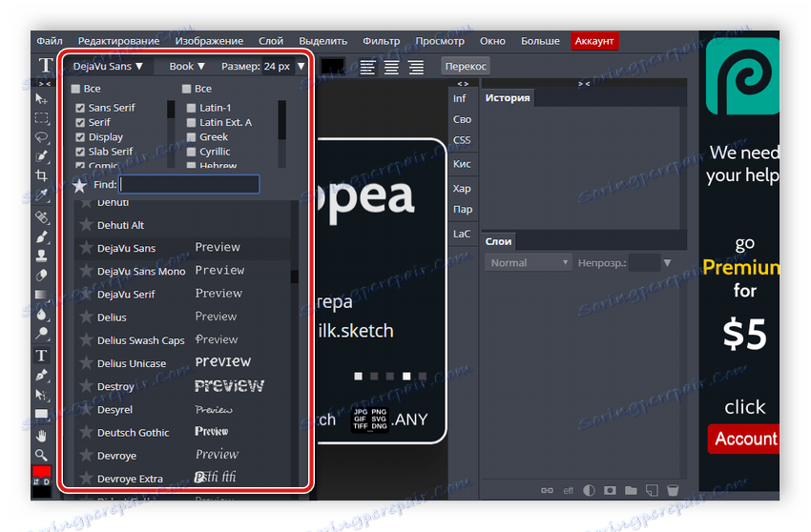Select the Eraser tool
This screenshot has height=532, width=811.
pyautogui.click(x=41, y=275)
